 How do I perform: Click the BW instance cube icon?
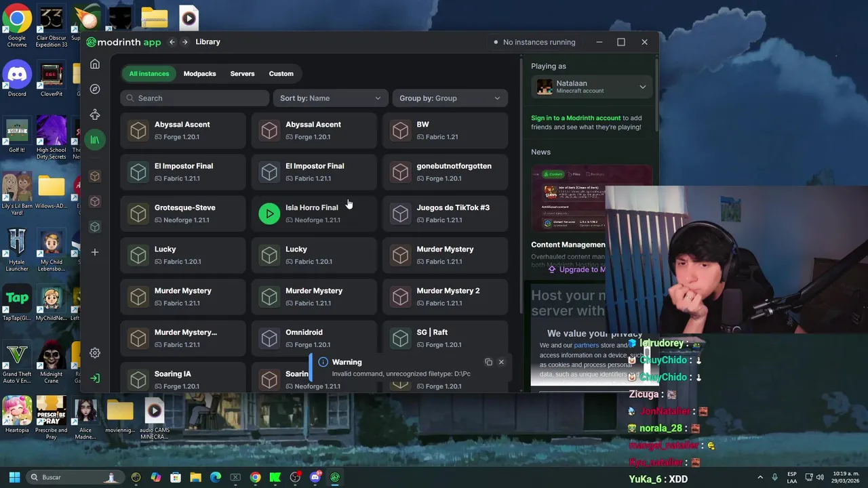(401, 130)
